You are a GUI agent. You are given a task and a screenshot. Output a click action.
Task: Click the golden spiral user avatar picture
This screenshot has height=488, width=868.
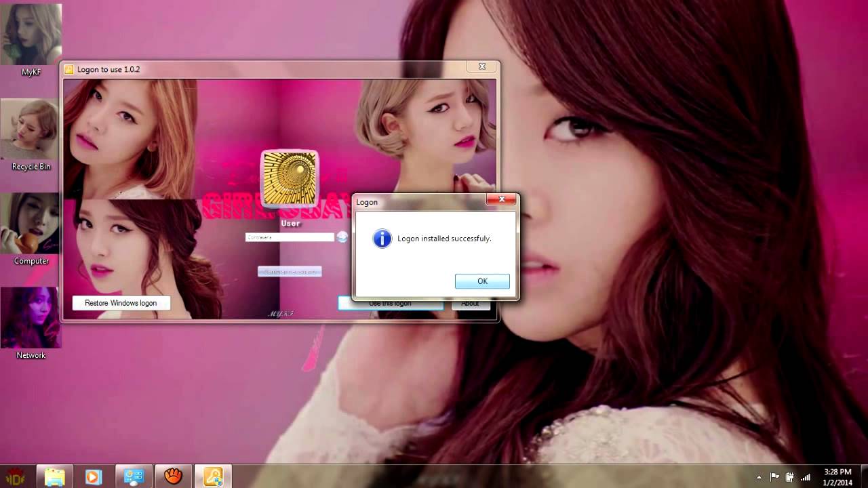coord(290,178)
